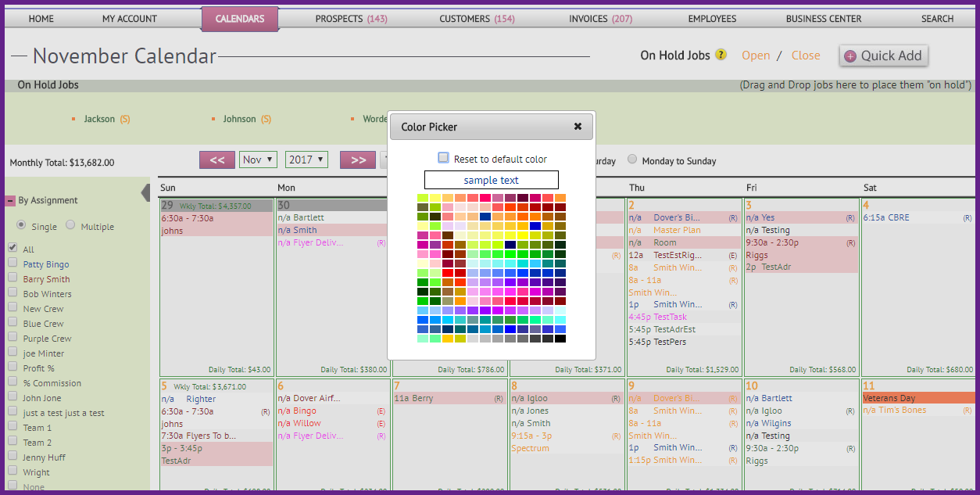The height and width of the screenshot is (495, 980).
Task: Check the Bob Winters checkbox
Action: [13, 292]
